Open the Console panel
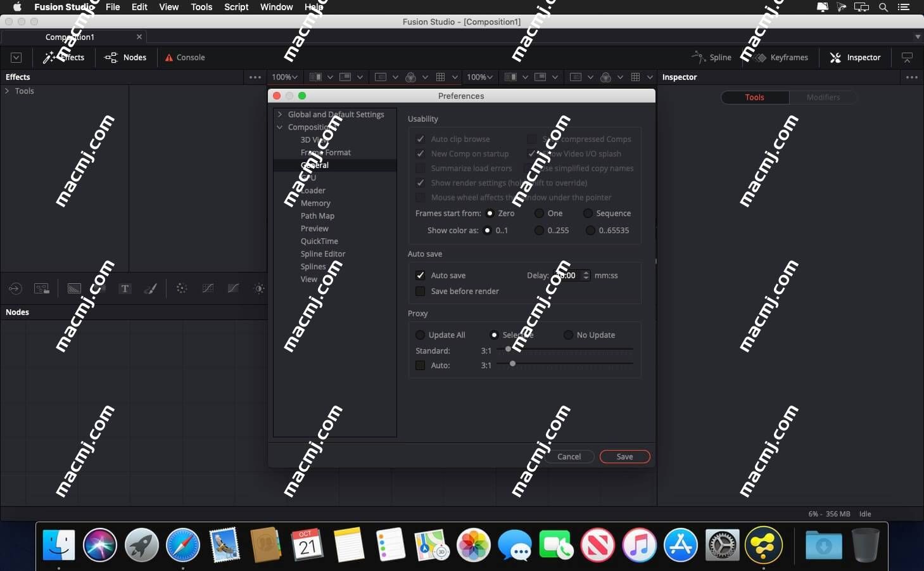924x571 pixels. [x=184, y=58]
